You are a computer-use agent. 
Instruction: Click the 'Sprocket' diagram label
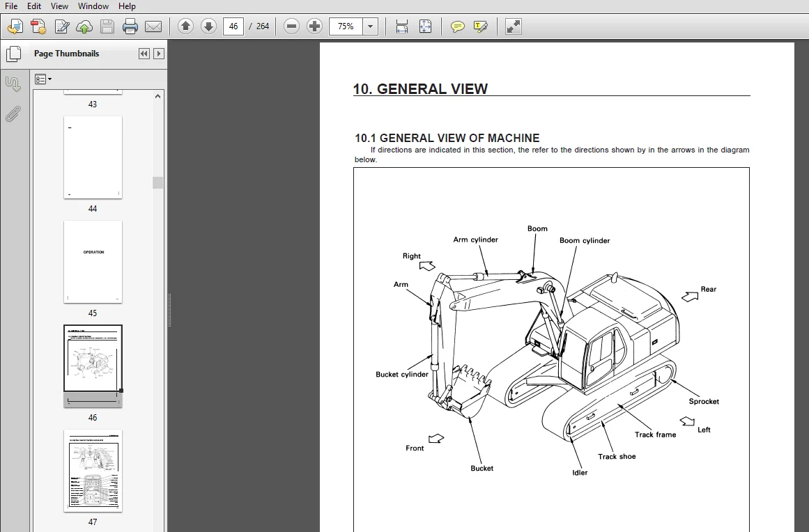pos(704,402)
